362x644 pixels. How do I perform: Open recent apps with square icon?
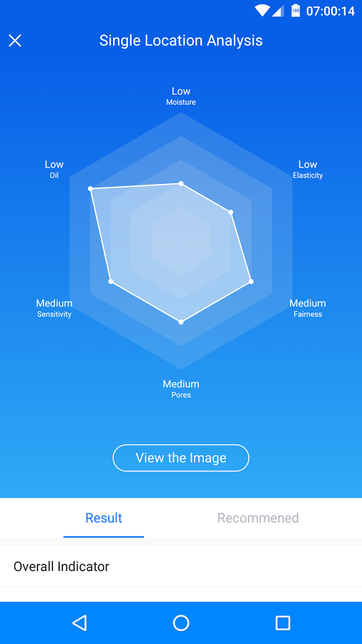click(x=283, y=623)
